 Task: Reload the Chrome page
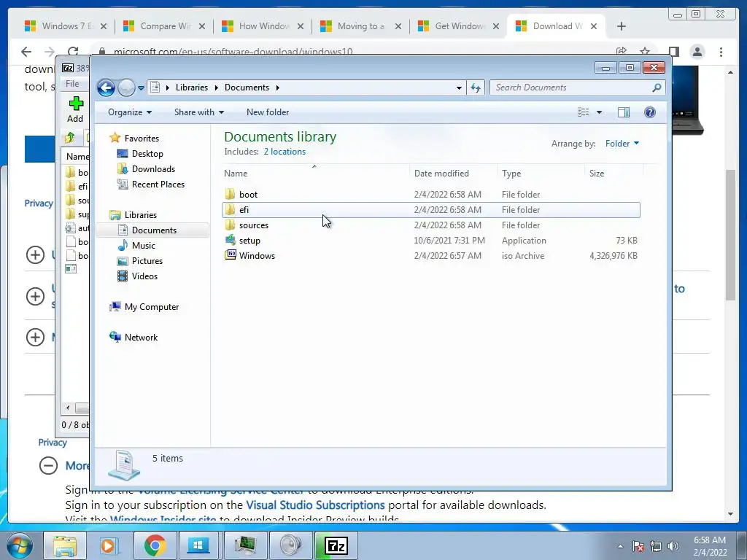tap(73, 52)
